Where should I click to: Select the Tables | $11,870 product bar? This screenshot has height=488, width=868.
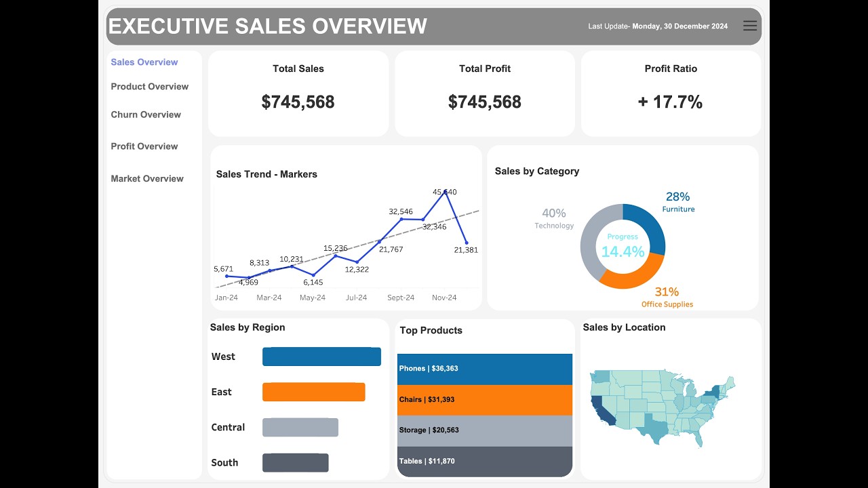pos(485,462)
